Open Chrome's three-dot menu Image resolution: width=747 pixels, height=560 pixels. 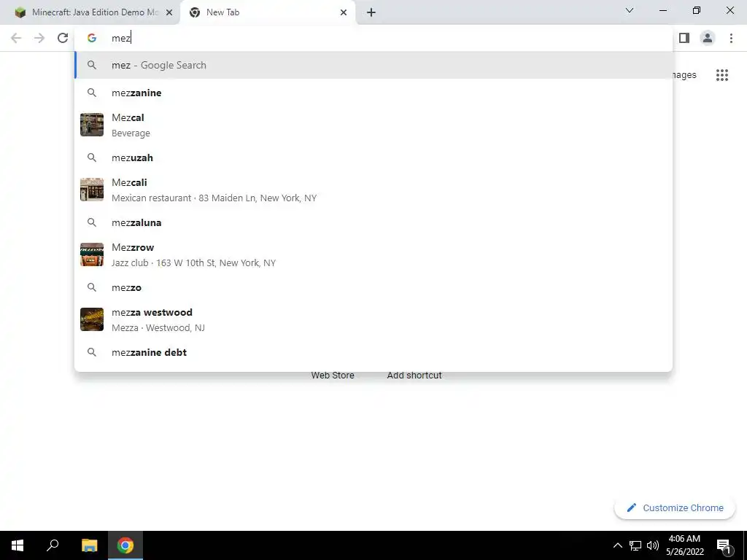point(731,38)
